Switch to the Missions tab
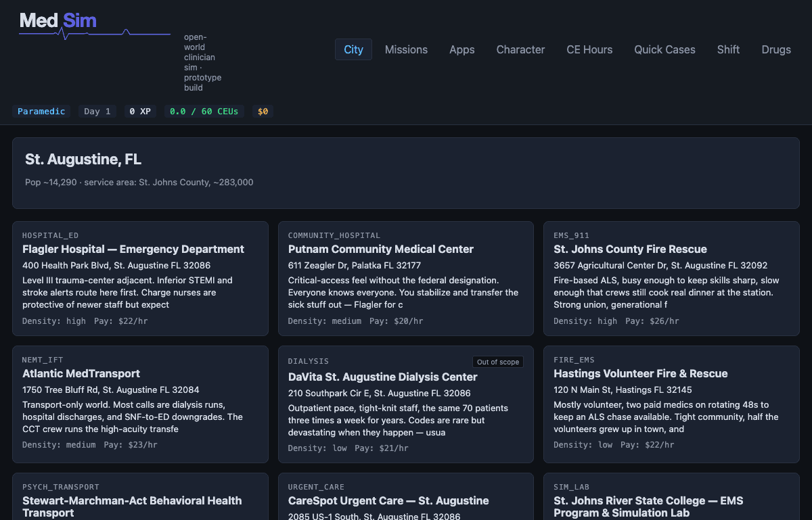Screen dimensions: 812x520 click(406, 49)
